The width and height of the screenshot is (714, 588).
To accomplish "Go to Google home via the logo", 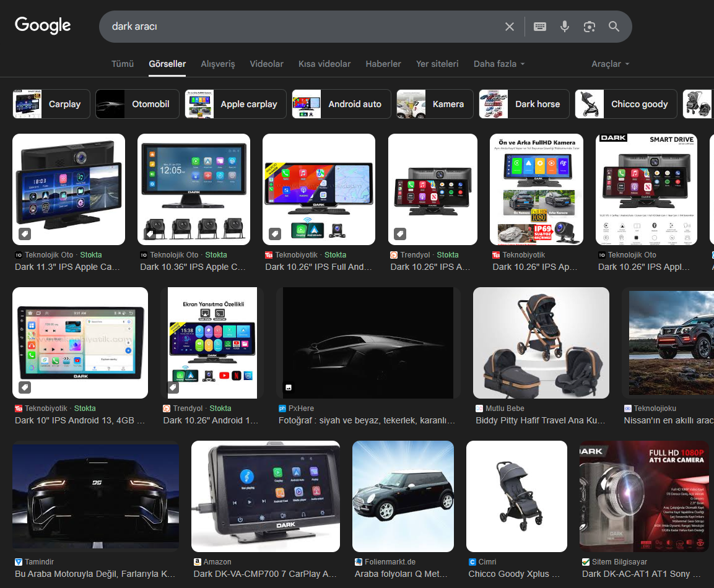I will 43,25.
